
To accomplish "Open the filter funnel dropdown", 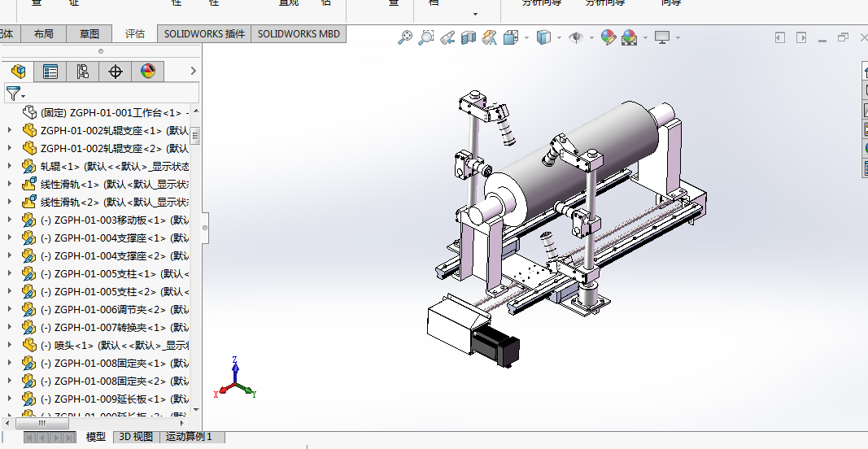I will click(x=15, y=94).
